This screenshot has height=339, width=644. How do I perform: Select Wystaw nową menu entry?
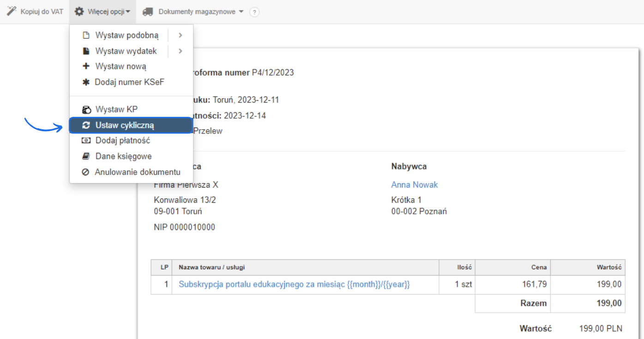[121, 66]
